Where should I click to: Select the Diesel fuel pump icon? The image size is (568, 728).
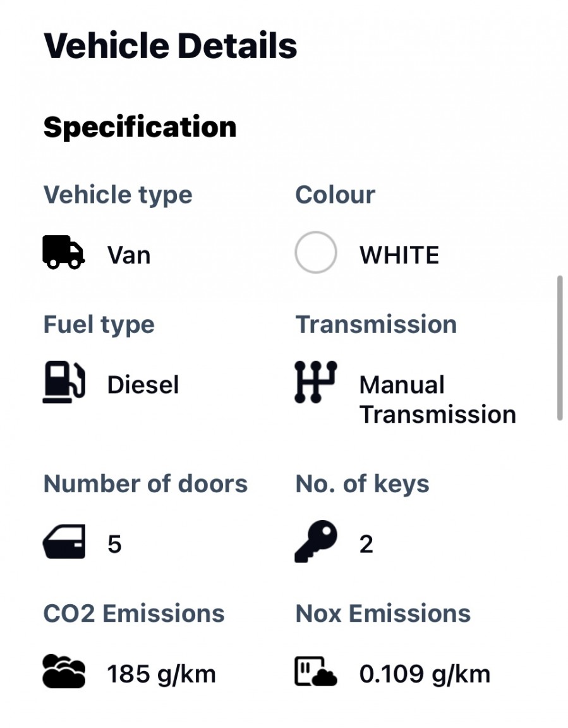(63, 380)
